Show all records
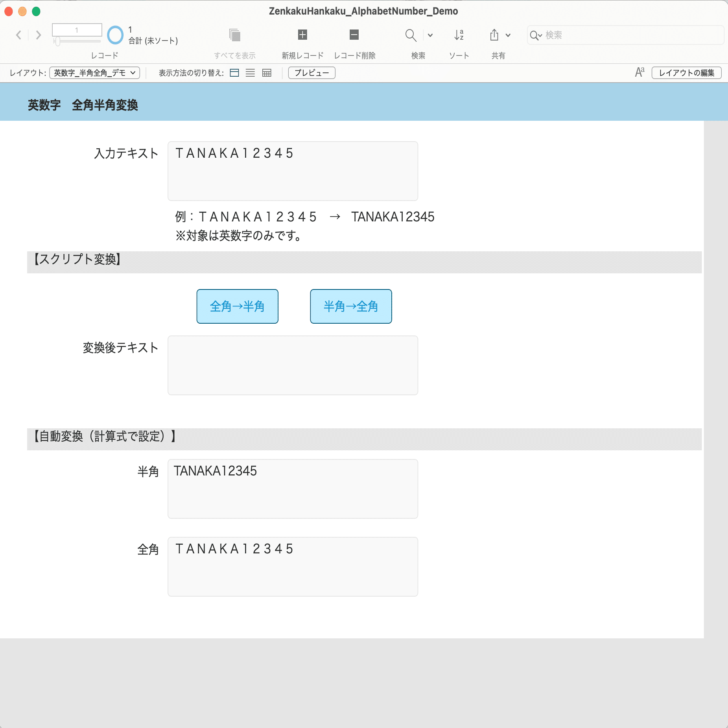 click(x=234, y=35)
